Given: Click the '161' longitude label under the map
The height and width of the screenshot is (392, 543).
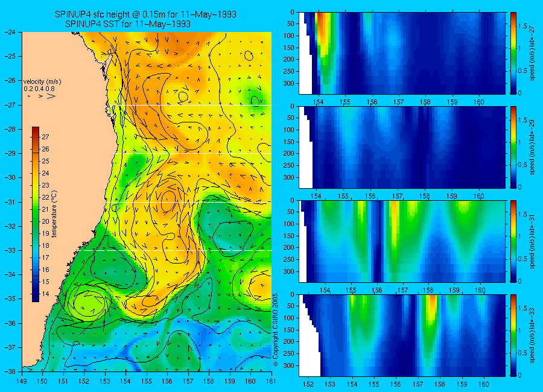Looking at the screenshot, I should coord(271,381).
